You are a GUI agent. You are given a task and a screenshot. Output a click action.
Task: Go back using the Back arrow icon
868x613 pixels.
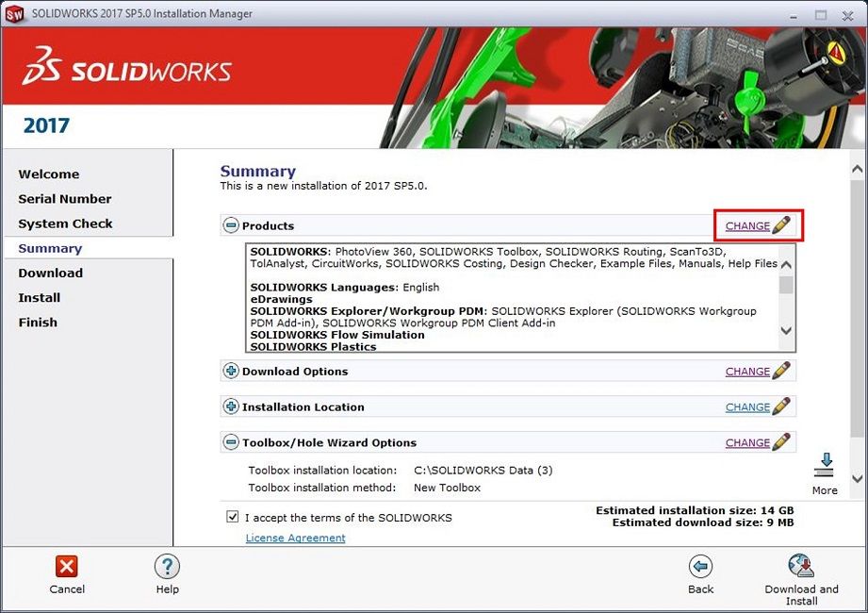pos(700,566)
